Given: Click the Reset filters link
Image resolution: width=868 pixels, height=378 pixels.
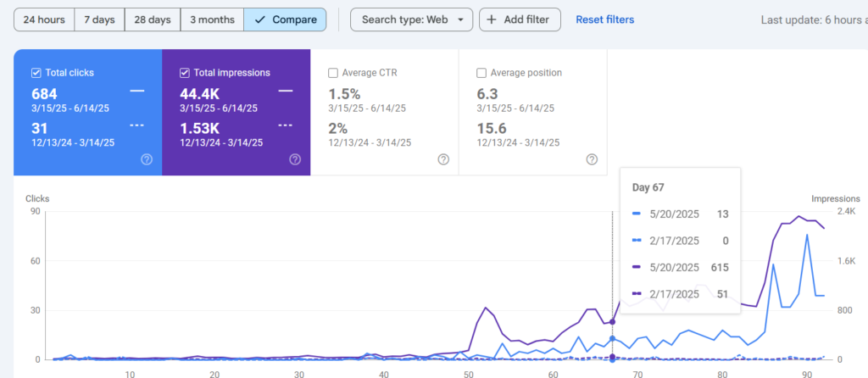Looking at the screenshot, I should (x=604, y=19).
